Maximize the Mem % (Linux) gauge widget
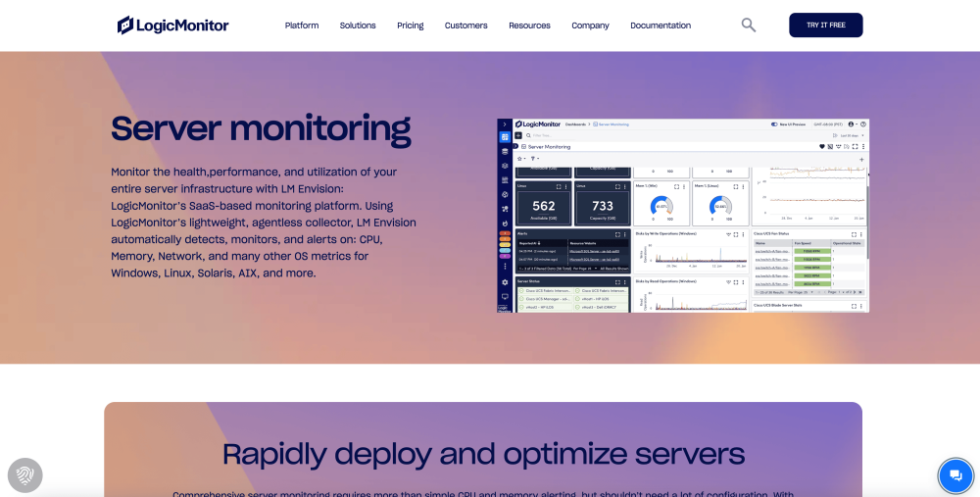 736,186
